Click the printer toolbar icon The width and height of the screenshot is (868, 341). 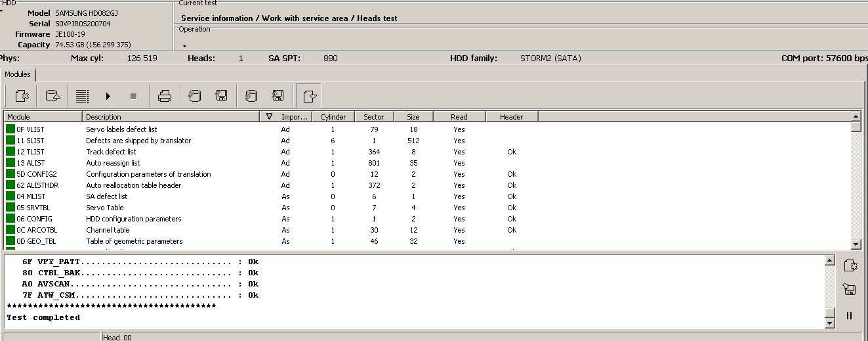[165, 97]
